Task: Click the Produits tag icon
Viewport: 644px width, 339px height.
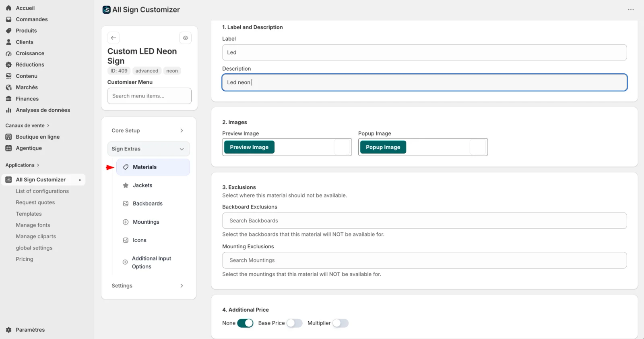Action: 8,31
